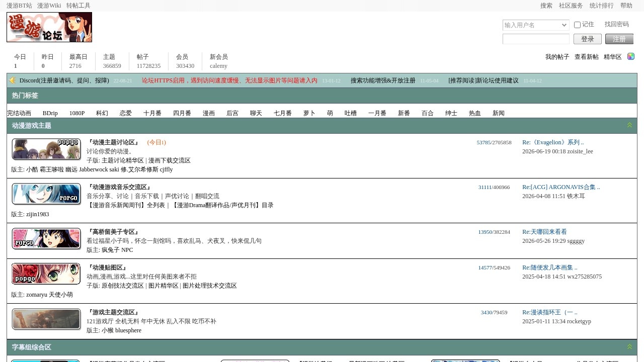Screen dimensions: 644x362
Task: Select the 四月番 tag
Action: coord(182,113)
